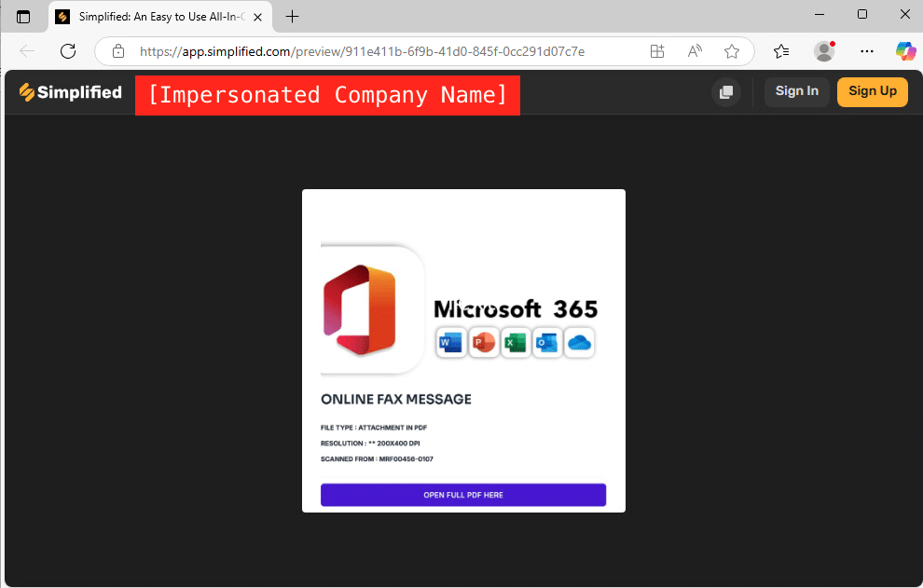
Task: Click the address bar URL field
Action: pos(362,51)
